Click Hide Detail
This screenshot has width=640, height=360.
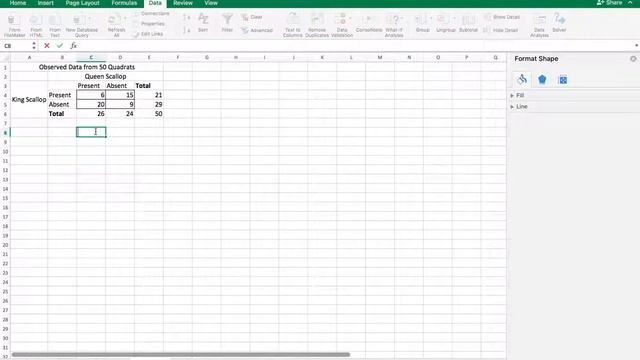tap(501, 30)
